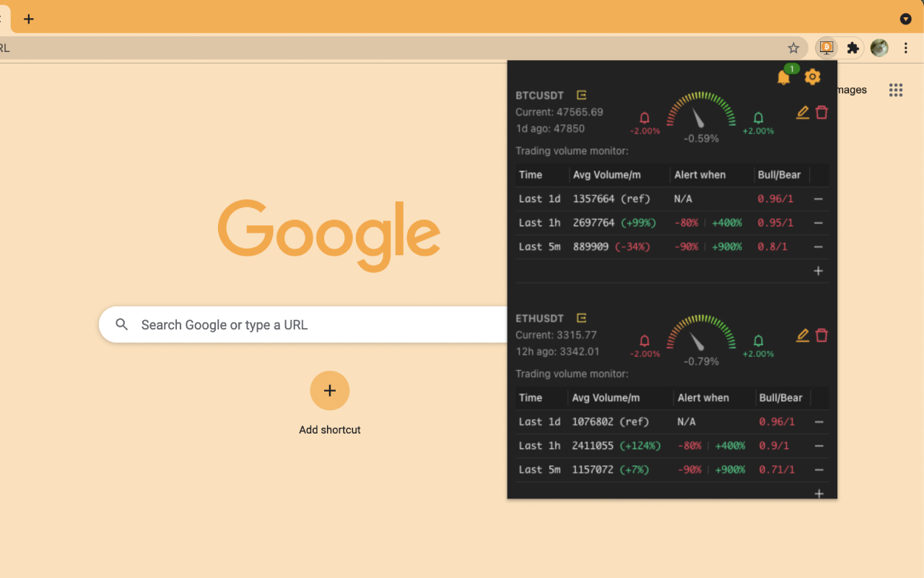
Task: Add a new BTCUSDT volume monitor row
Action: [819, 271]
